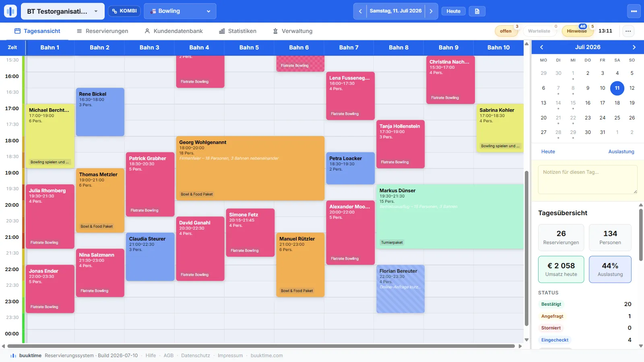Click the Auslastung link under calendar
The height and width of the screenshot is (362, 644).
pyautogui.click(x=621, y=152)
